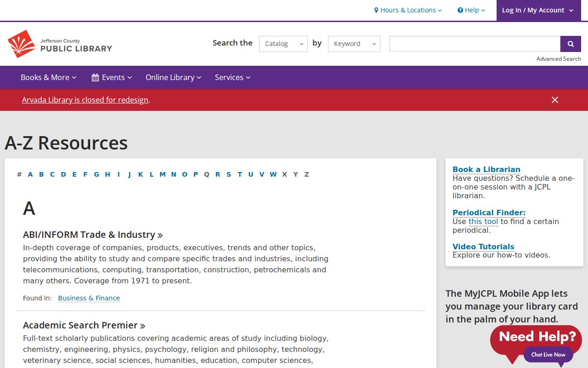Click the magnifier search button
588x368 pixels.
pyautogui.click(x=571, y=44)
